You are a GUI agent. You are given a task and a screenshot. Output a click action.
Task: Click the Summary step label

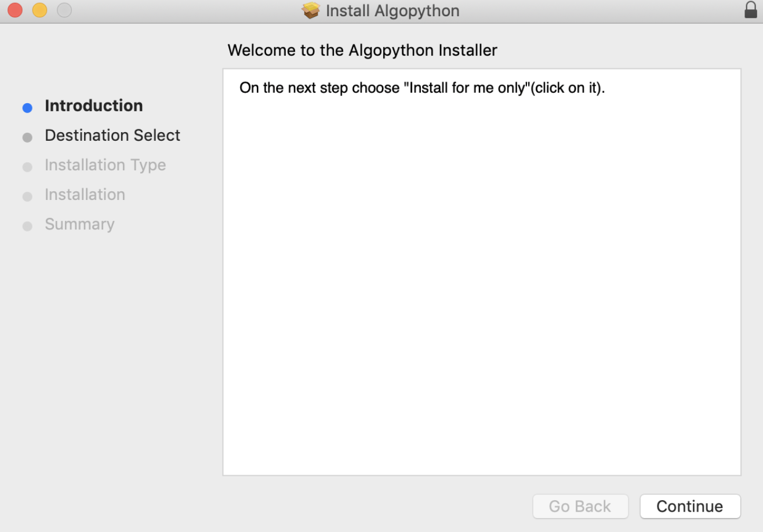click(79, 224)
